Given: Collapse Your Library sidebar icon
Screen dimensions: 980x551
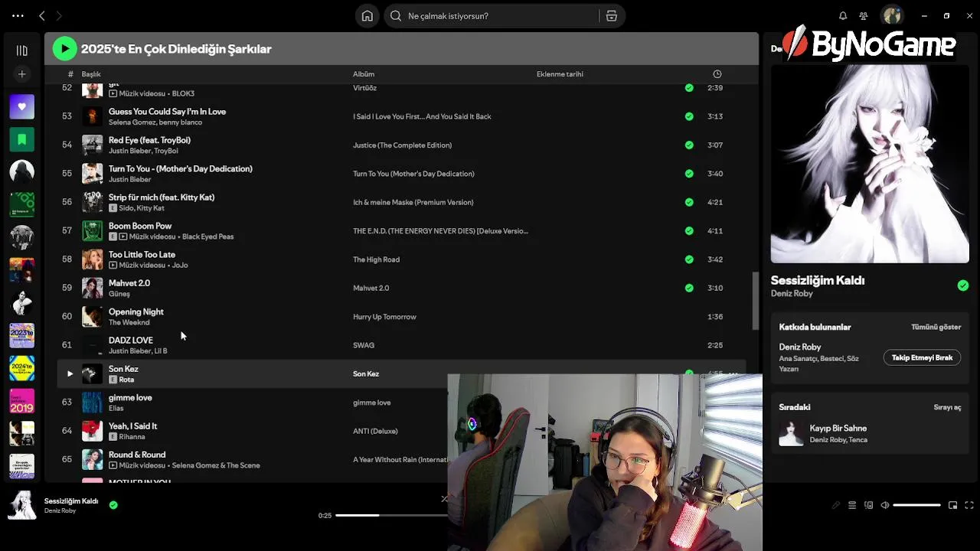Looking at the screenshot, I should (21, 51).
